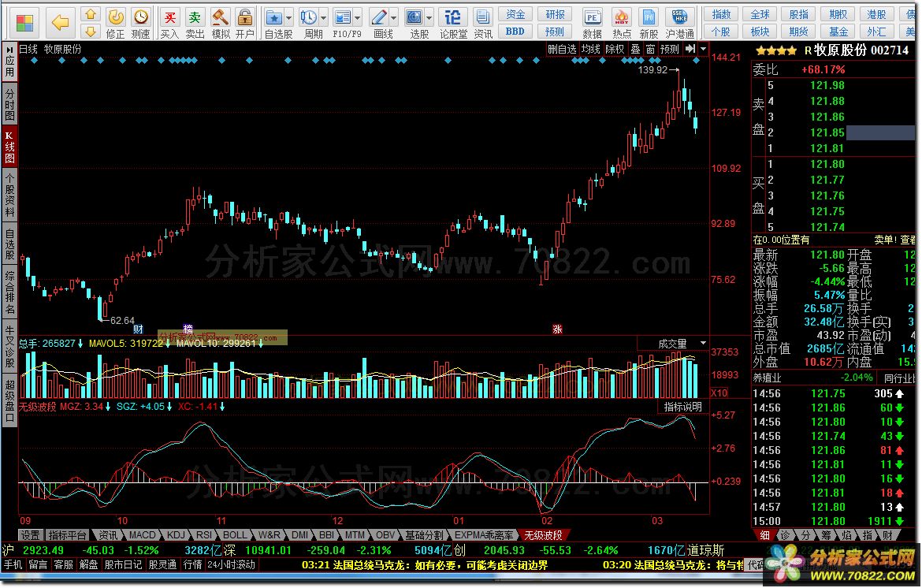Open 指标说明 indicator description
The height and width of the screenshot is (588, 922).
682,407
